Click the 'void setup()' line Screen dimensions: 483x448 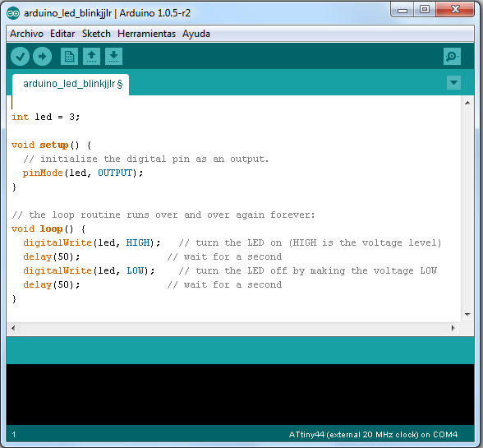[x=51, y=145]
